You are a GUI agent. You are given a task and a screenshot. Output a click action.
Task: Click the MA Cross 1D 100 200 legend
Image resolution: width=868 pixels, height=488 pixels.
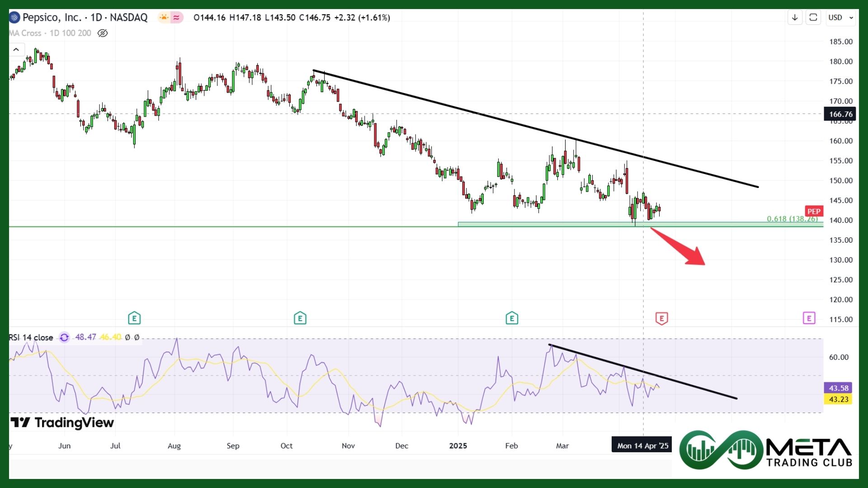point(50,33)
